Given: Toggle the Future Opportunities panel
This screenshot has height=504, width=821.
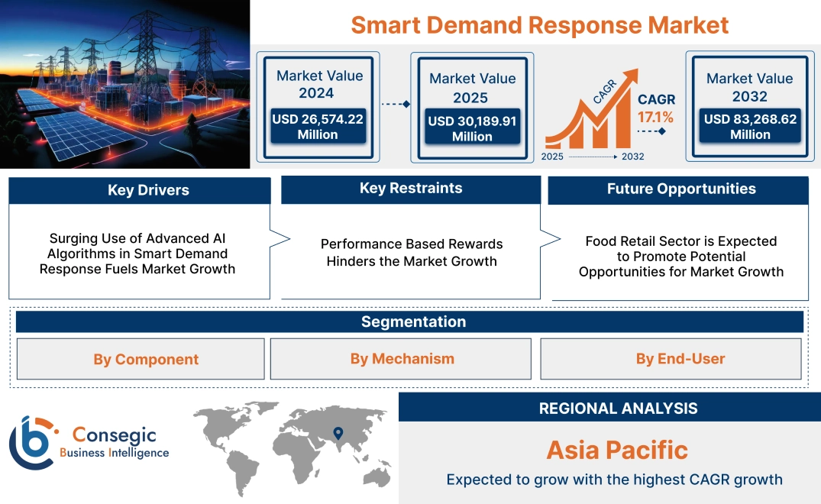Looking at the screenshot, I should coord(679,188).
